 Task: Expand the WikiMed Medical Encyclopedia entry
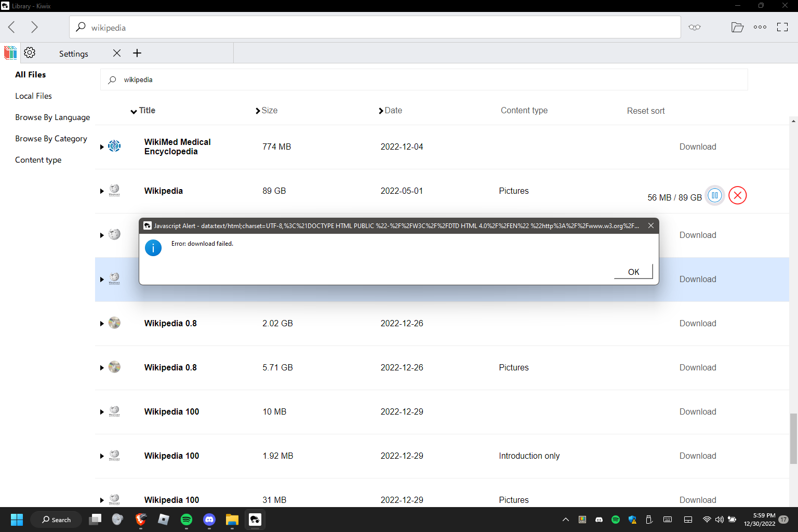tap(102, 147)
